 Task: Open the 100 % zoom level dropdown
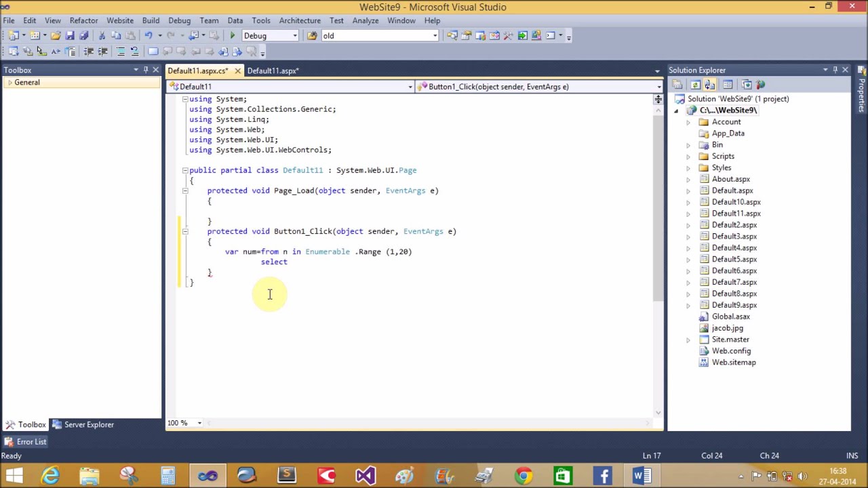[x=199, y=423]
